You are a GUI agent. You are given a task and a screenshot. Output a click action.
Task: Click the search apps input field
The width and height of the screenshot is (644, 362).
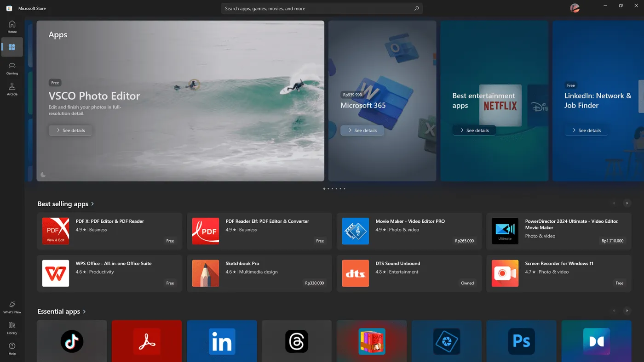click(322, 8)
